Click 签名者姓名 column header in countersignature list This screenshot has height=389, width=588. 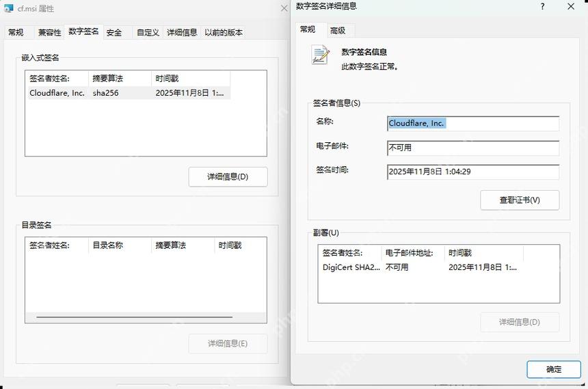[349, 253]
